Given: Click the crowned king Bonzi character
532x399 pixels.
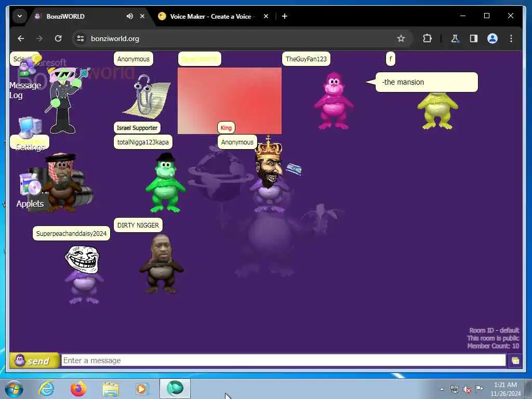Looking at the screenshot, I should coord(270,175).
